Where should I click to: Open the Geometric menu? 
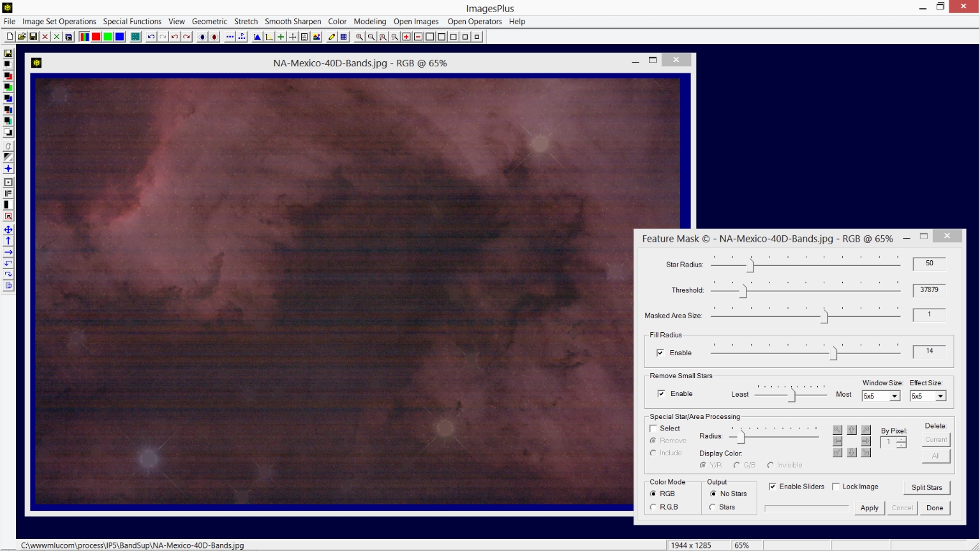[x=209, y=22]
